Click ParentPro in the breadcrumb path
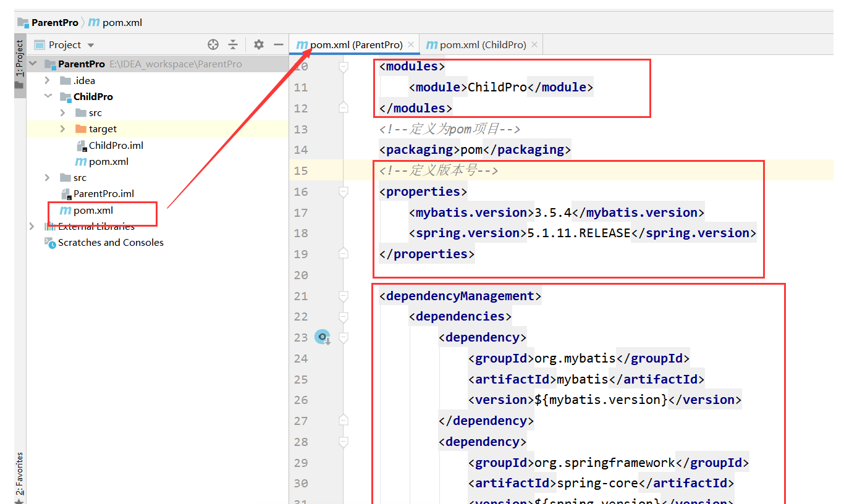This screenshot has height=504, width=844. [55, 23]
